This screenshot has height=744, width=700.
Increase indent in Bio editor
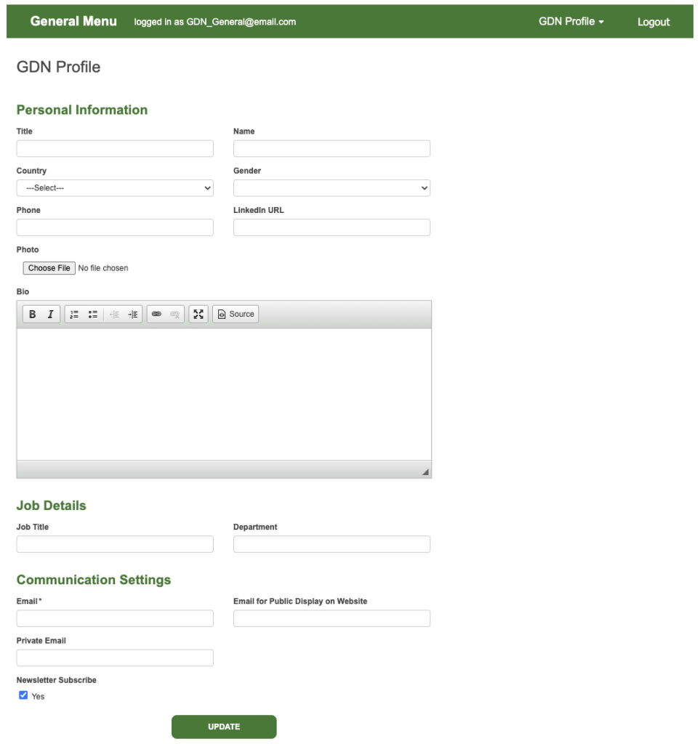click(133, 315)
